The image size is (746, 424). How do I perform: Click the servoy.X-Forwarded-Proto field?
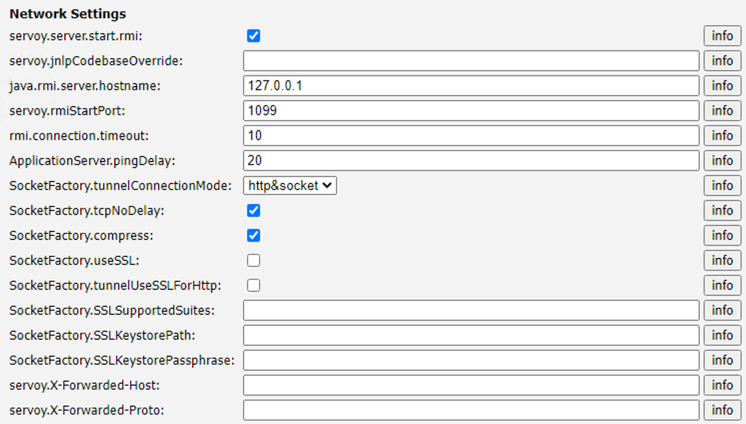pyautogui.click(x=471, y=410)
